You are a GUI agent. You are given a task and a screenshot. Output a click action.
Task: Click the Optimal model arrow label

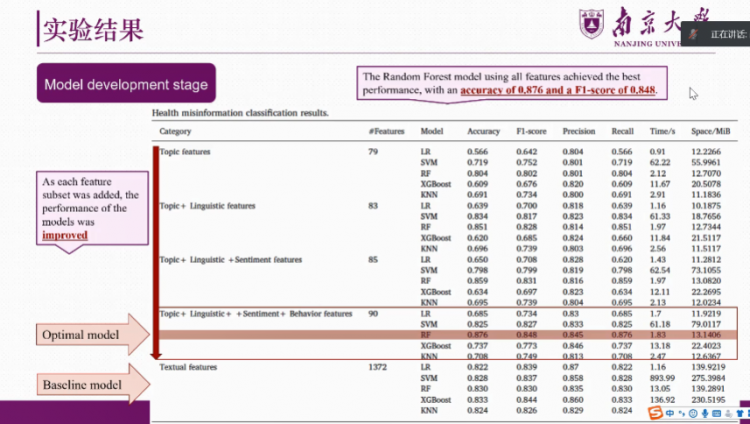click(x=80, y=335)
